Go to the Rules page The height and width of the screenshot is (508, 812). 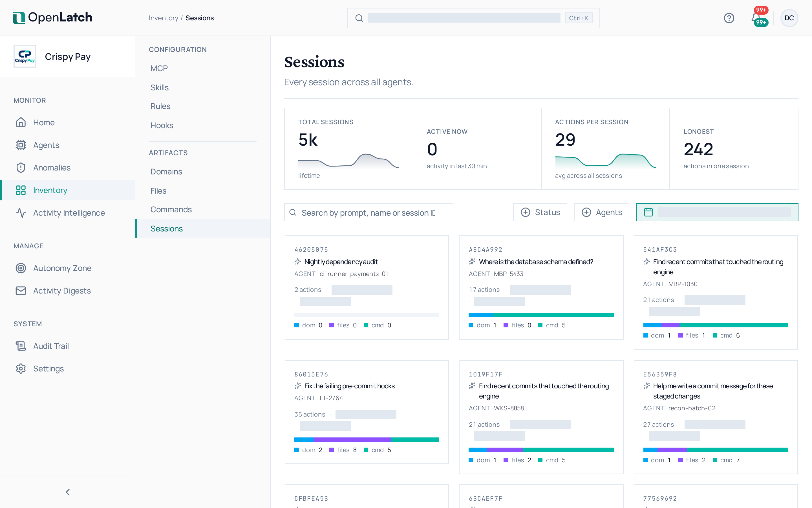(x=203, y=106)
